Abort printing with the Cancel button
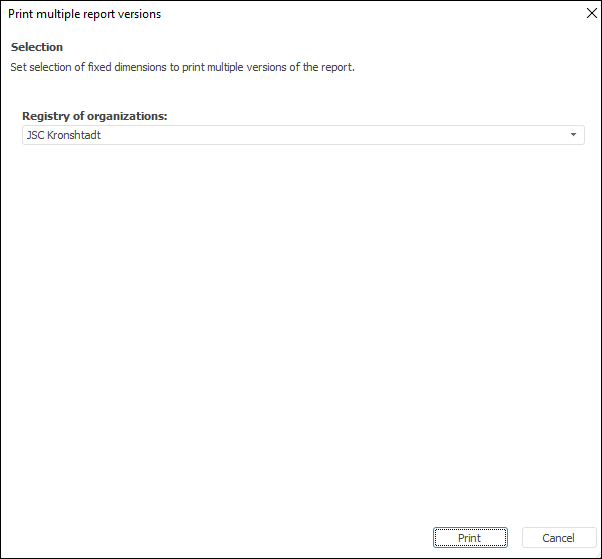This screenshot has width=602, height=559. click(x=558, y=538)
